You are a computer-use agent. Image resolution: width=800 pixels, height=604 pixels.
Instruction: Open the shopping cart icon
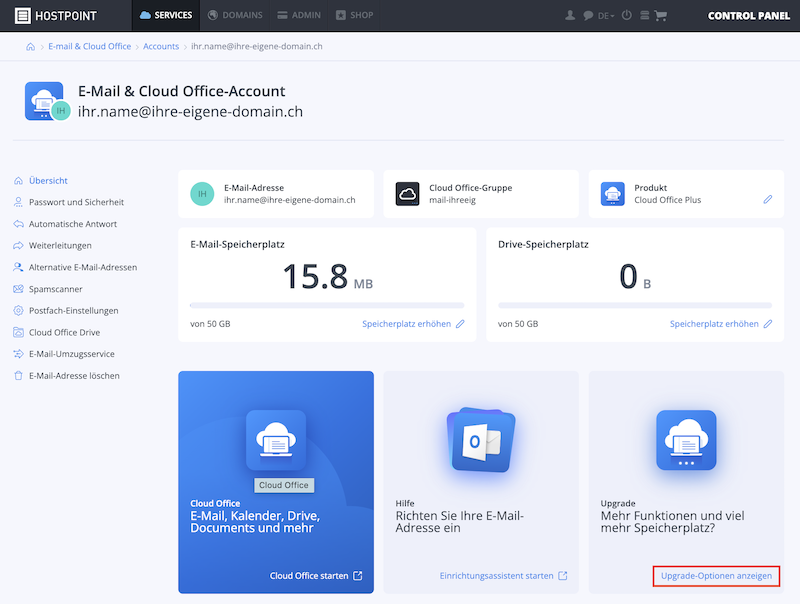point(661,16)
